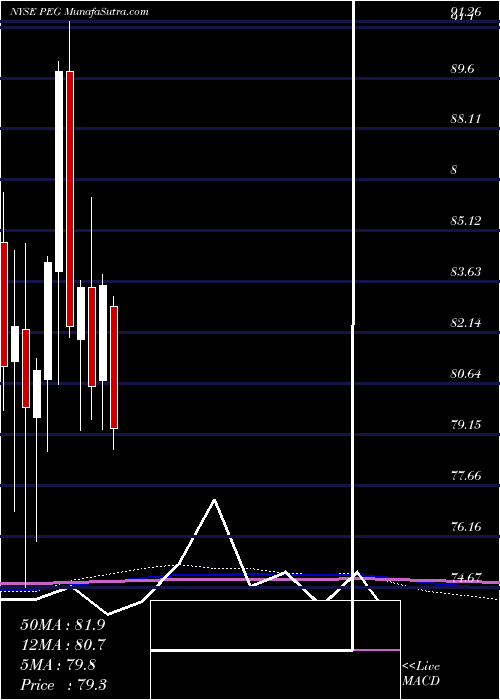This screenshot has width=500, height=700.
Task: Click the 12MA : 80.7 value
Action: 63,645
